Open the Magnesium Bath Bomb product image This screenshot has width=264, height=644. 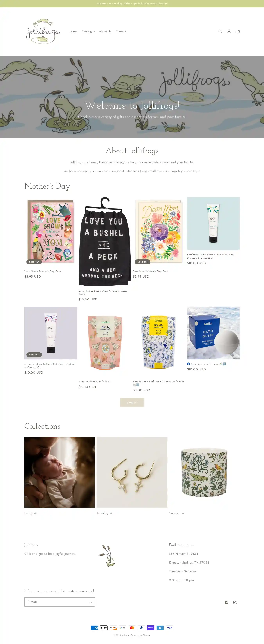[x=213, y=333]
